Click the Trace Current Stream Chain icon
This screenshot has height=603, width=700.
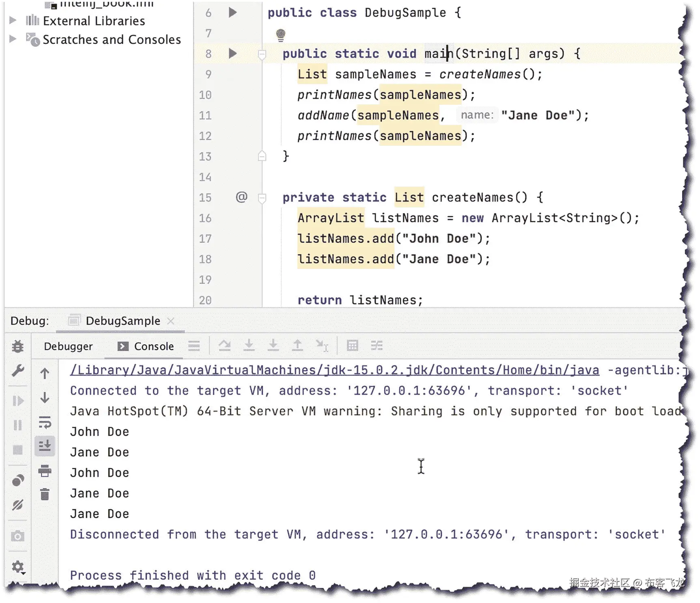pyautogui.click(x=377, y=346)
